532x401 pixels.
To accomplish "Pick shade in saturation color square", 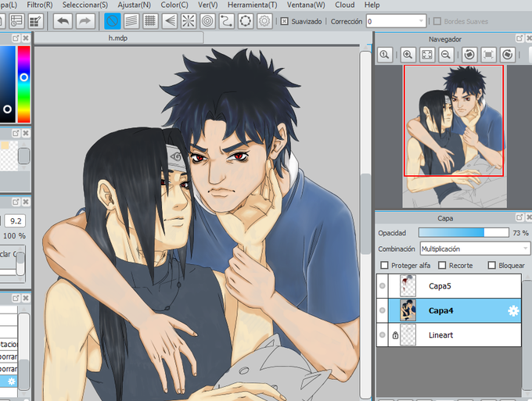I will [8, 84].
